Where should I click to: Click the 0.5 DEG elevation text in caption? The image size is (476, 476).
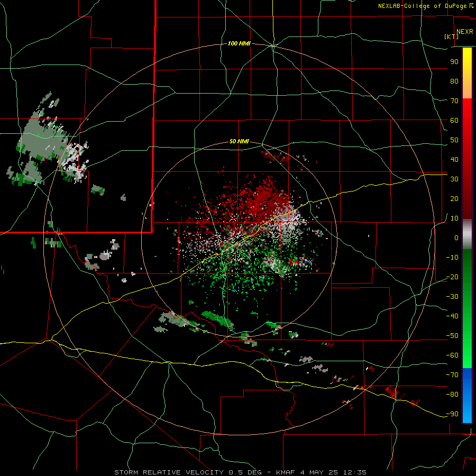tap(245, 472)
